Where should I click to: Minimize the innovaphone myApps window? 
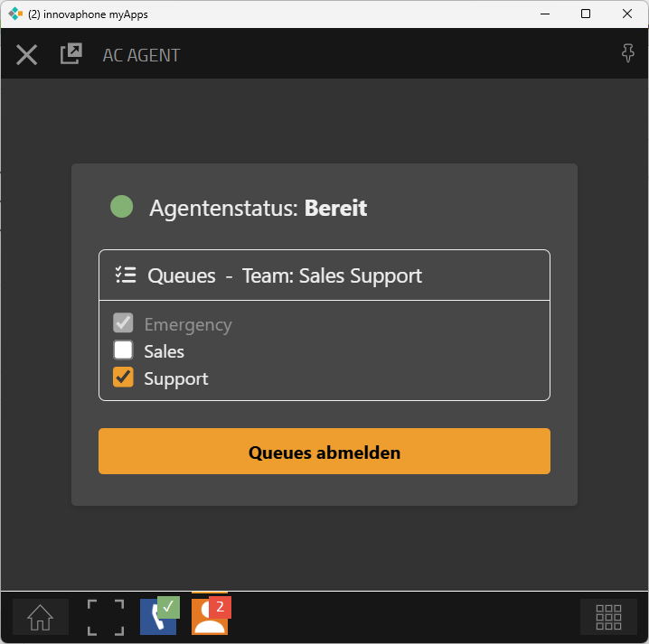(544, 14)
